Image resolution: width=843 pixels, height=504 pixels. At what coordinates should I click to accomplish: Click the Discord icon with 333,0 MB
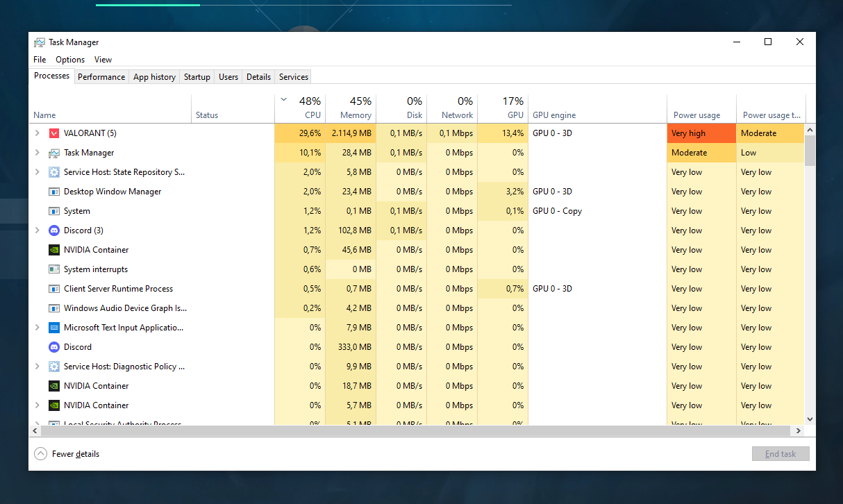(x=54, y=347)
